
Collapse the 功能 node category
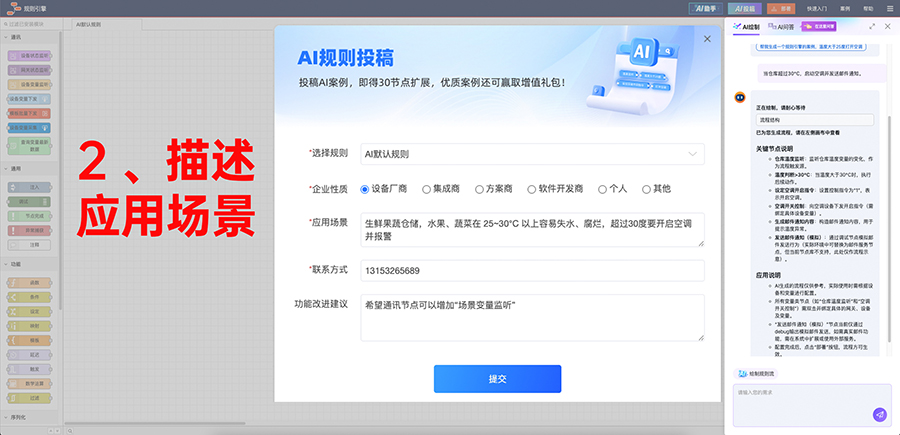point(12,264)
